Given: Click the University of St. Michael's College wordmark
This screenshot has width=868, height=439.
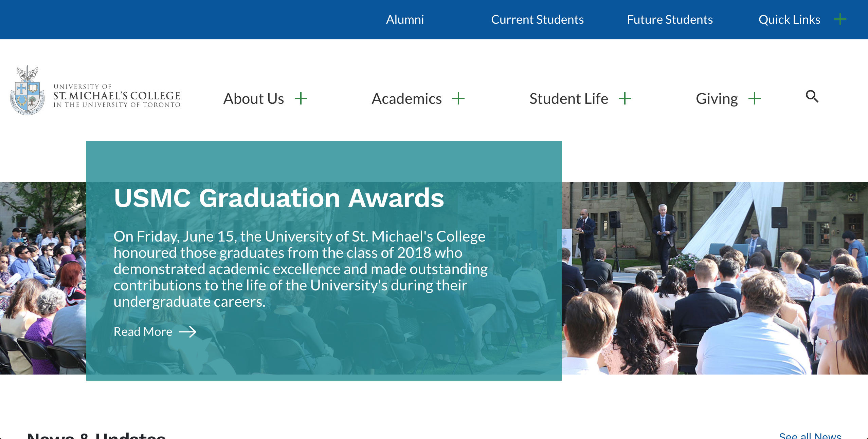Looking at the screenshot, I should tap(117, 96).
